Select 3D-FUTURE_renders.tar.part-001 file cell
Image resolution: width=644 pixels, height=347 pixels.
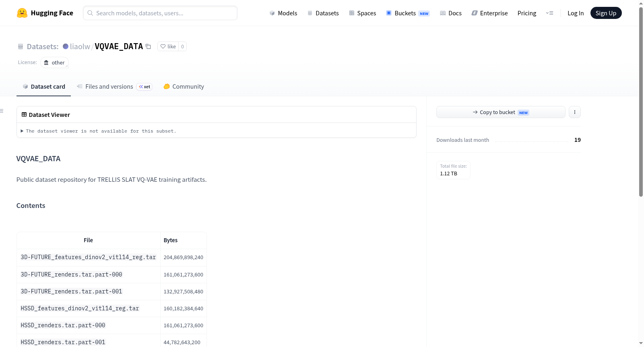tap(88, 291)
